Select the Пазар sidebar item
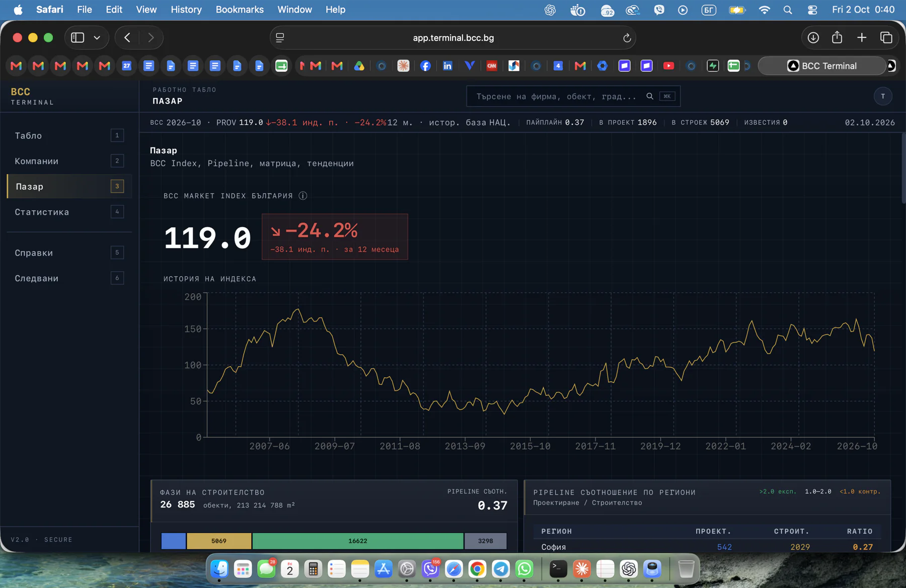The image size is (906, 588). pyautogui.click(x=69, y=187)
